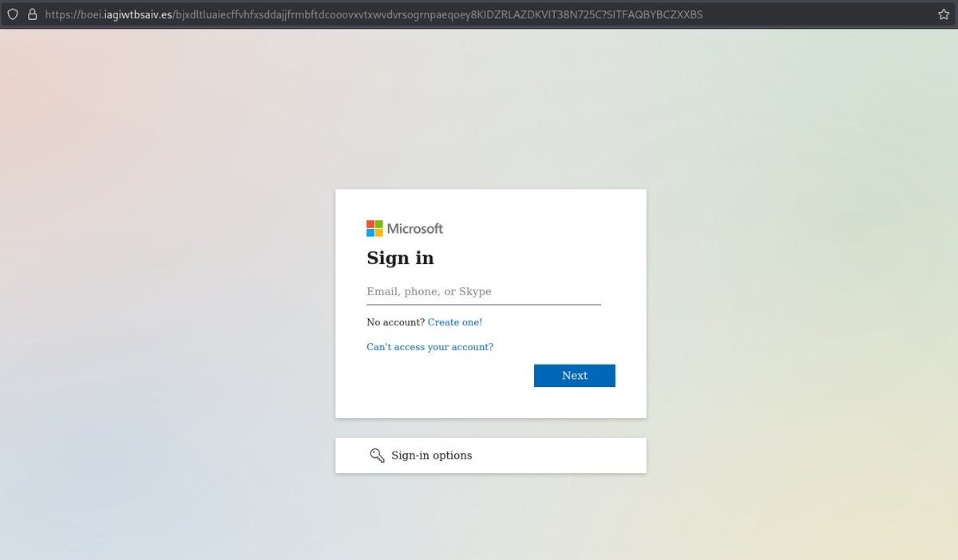958x560 pixels.
Task: Bookmark this page with star icon
Action: (943, 14)
